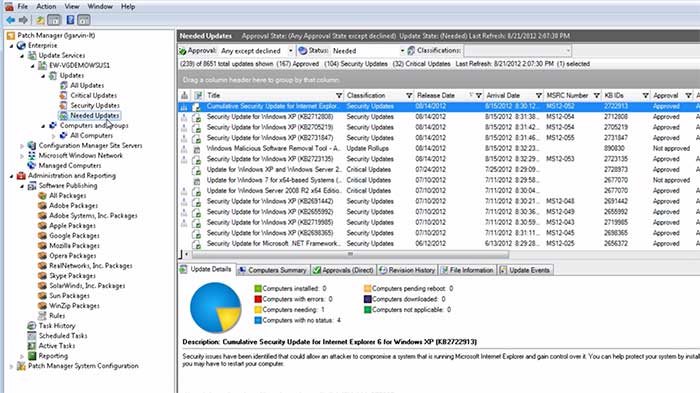Image resolution: width=700 pixels, height=393 pixels.
Task: Click the Back arrow toolbar icon
Action: [x=10, y=20]
